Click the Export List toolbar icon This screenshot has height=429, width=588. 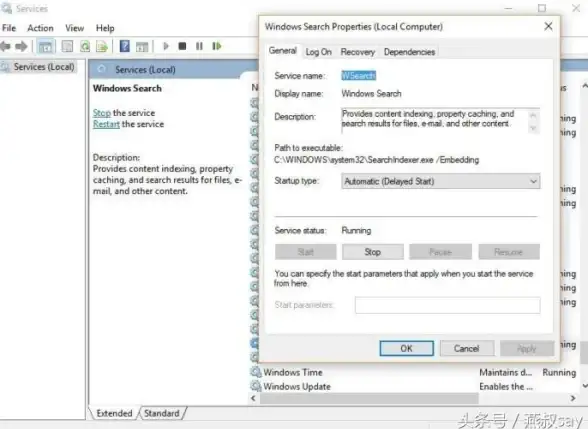click(102, 46)
